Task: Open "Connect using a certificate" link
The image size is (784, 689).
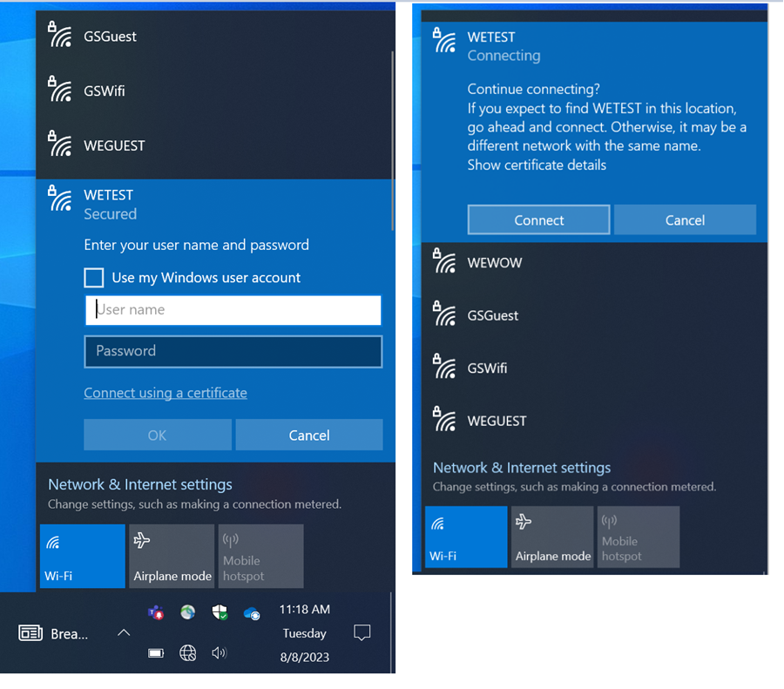Action: (166, 393)
